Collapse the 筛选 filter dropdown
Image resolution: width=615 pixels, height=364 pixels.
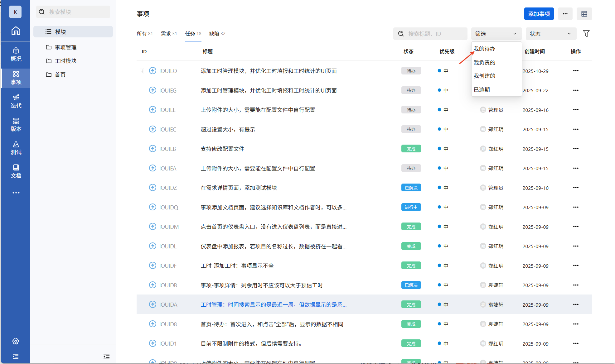click(x=496, y=34)
